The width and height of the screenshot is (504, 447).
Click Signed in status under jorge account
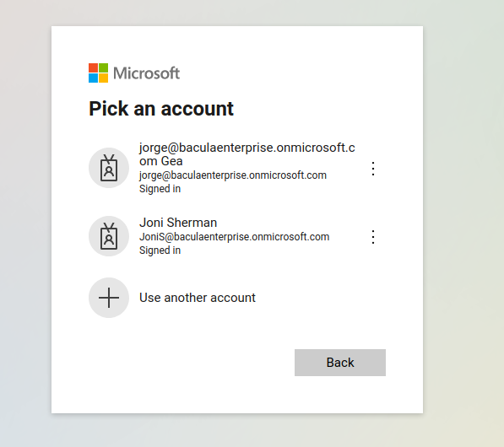point(160,189)
